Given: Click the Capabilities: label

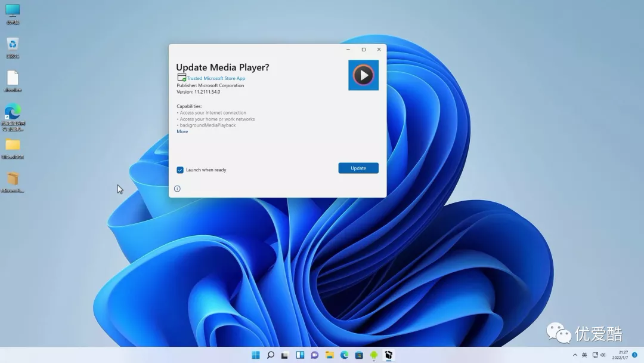Looking at the screenshot, I should (189, 106).
